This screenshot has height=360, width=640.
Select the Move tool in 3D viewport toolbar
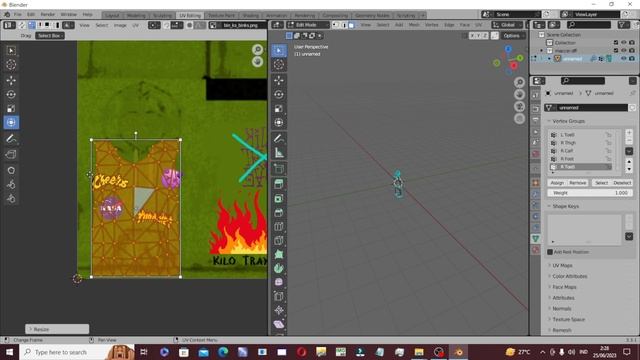[x=279, y=80]
